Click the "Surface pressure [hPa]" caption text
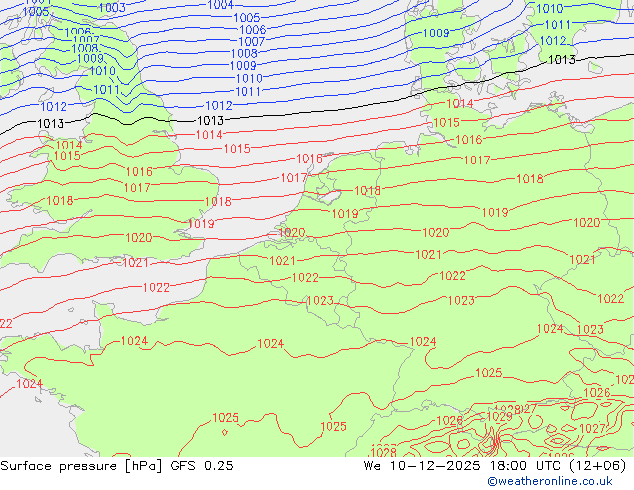 pyautogui.click(x=81, y=466)
